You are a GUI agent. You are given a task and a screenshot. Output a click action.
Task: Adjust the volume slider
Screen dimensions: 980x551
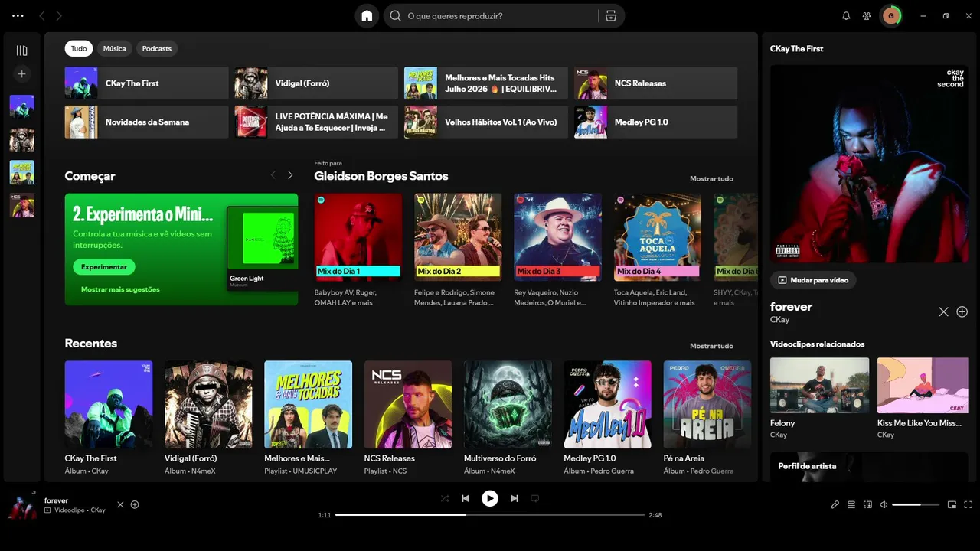916,504
